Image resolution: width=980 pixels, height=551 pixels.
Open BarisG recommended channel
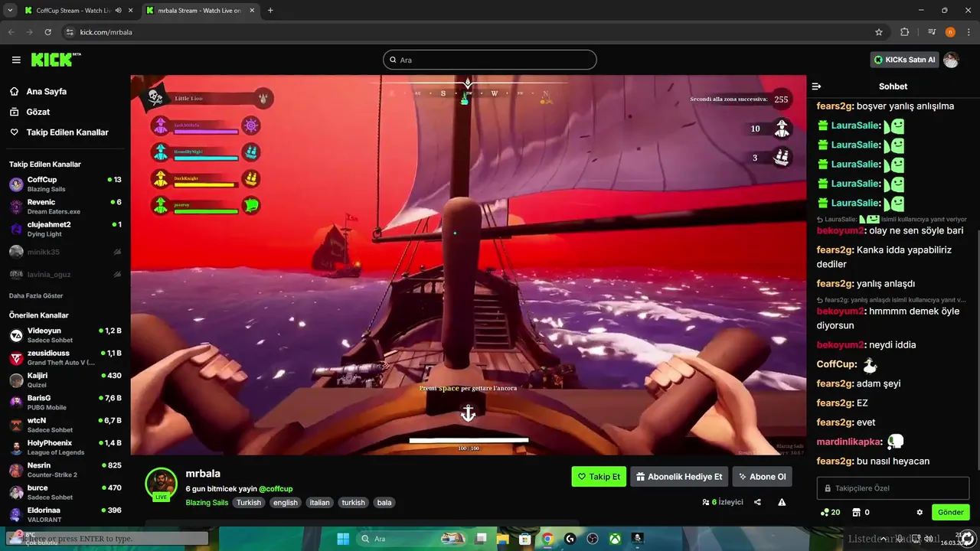[x=65, y=403]
